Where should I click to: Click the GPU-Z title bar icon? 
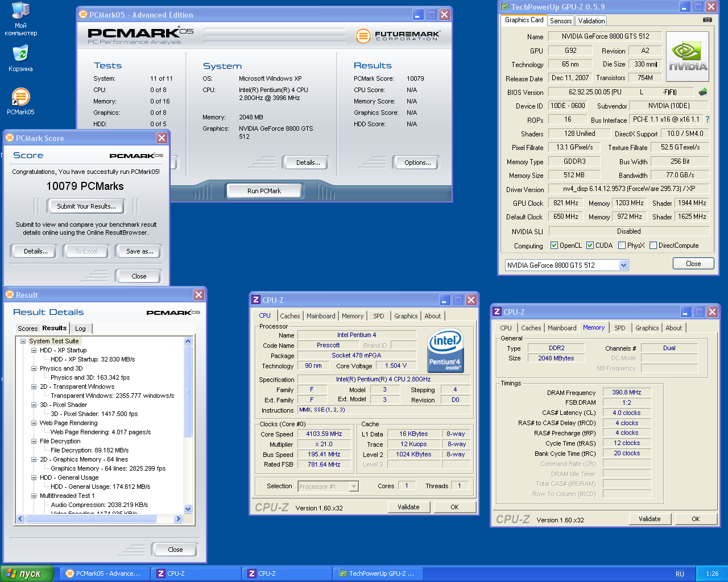(504, 7)
